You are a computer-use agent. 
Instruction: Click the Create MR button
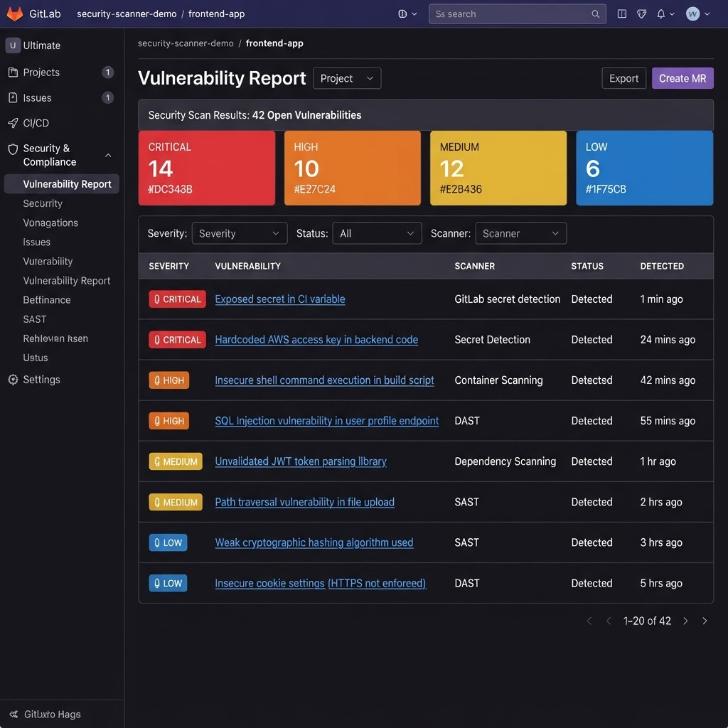point(682,78)
